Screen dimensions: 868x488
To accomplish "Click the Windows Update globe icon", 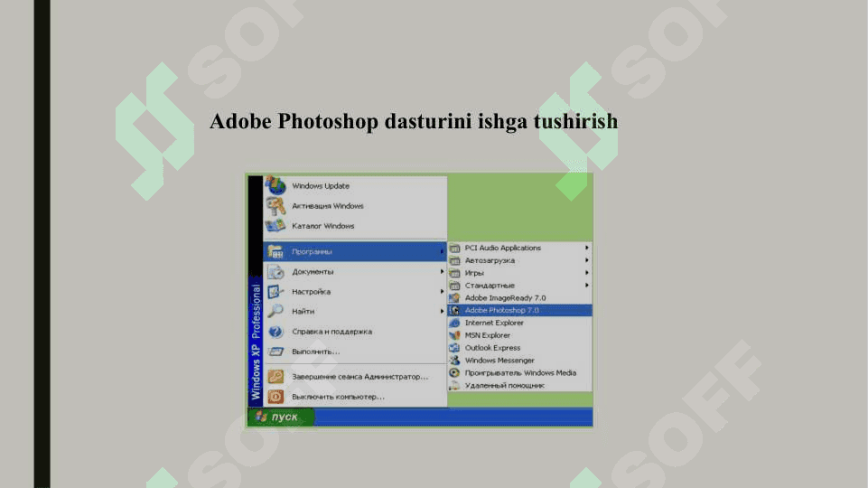I will (275, 185).
